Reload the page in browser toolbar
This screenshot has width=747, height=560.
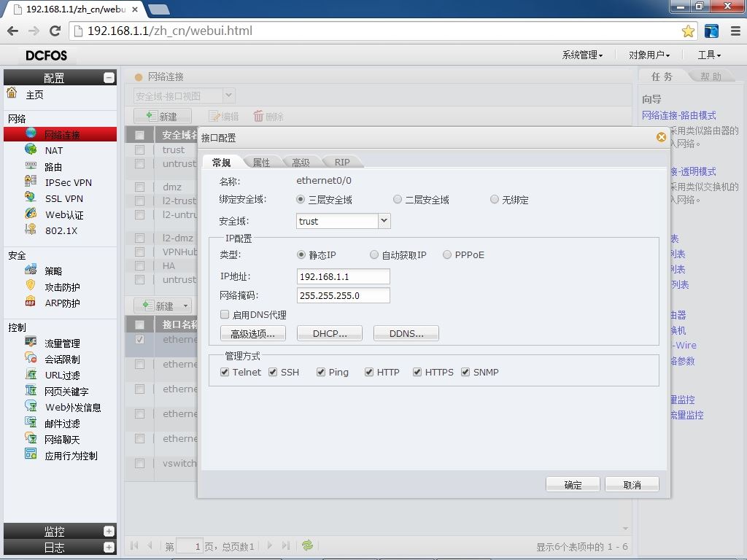55,31
